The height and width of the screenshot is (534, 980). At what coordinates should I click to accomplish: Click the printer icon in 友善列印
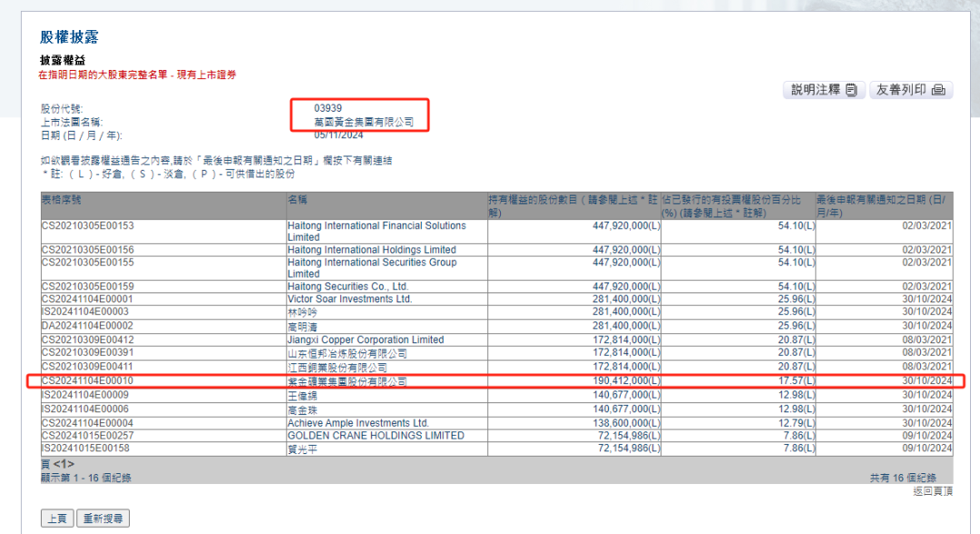click(938, 90)
